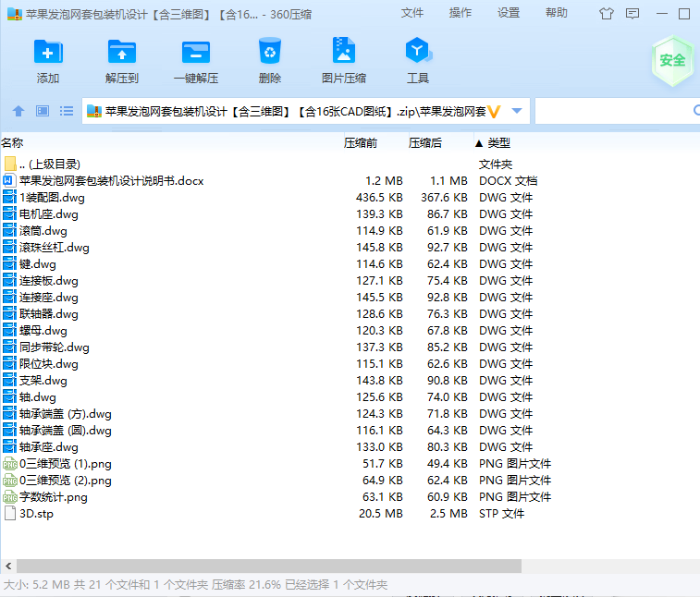The image size is (700, 597).
Task: Select the 键.dwg file
Action: click(350, 264)
